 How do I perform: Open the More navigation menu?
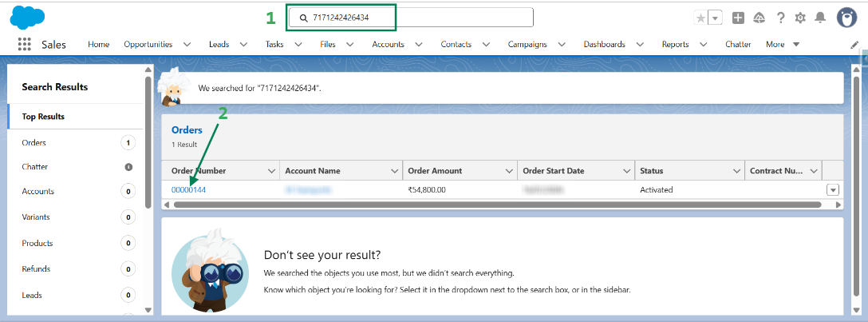click(x=783, y=44)
